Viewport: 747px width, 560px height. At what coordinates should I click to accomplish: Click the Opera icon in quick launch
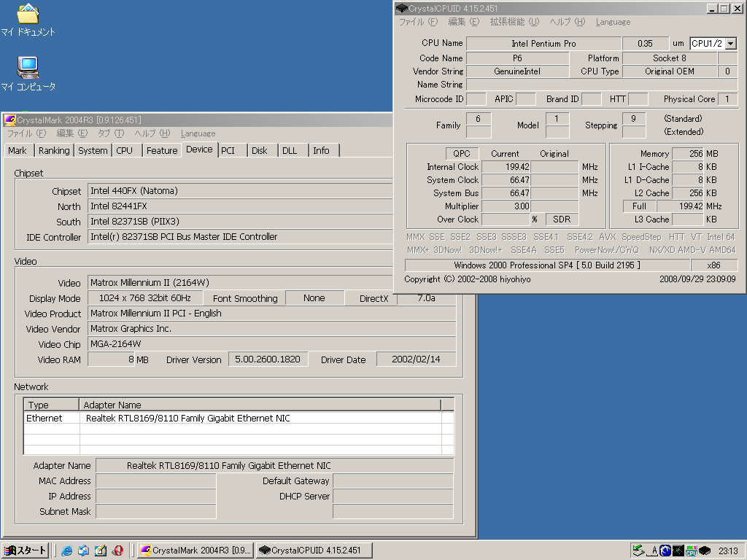point(117,551)
